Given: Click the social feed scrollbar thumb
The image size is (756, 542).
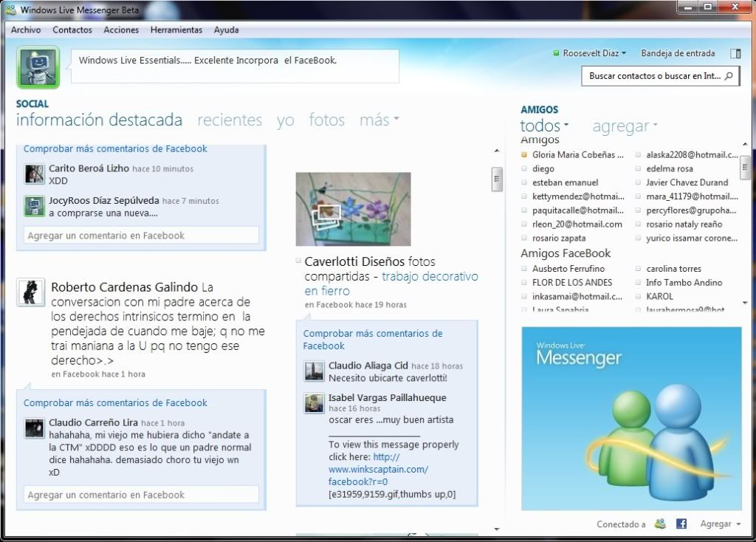Looking at the screenshot, I should pyautogui.click(x=497, y=179).
